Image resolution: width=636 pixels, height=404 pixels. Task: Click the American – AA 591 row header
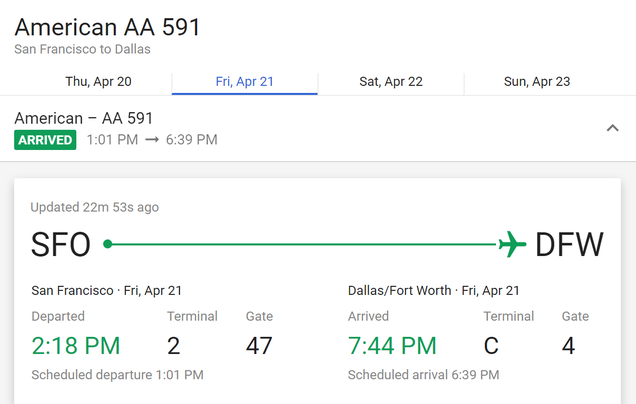click(318, 129)
